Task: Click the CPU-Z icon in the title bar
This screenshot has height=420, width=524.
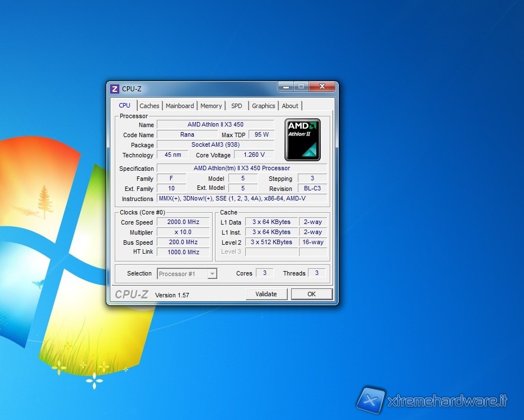Action: tap(115, 89)
